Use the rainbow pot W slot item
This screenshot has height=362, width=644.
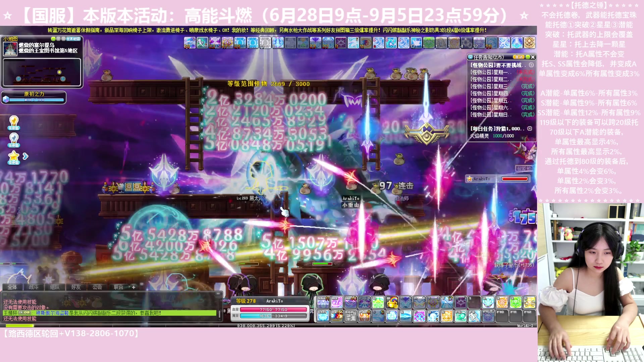point(392,302)
